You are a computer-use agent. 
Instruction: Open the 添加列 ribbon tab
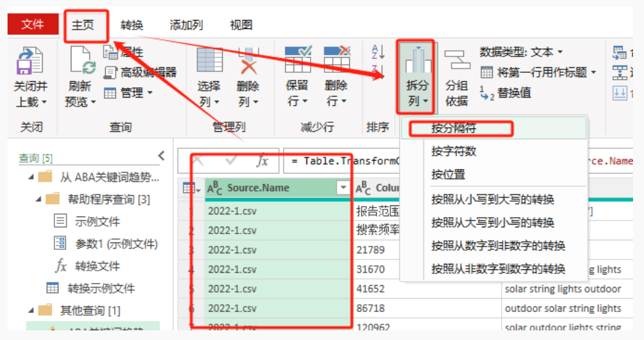click(186, 25)
